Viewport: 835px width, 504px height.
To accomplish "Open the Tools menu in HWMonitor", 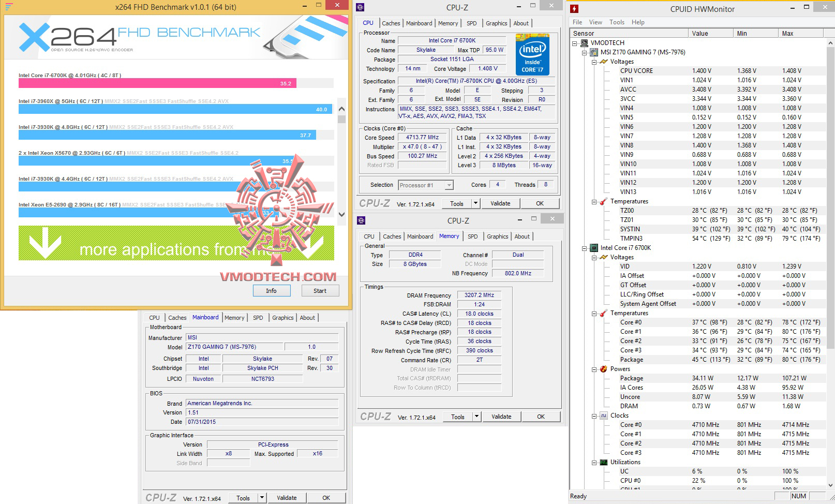I will coord(617,22).
